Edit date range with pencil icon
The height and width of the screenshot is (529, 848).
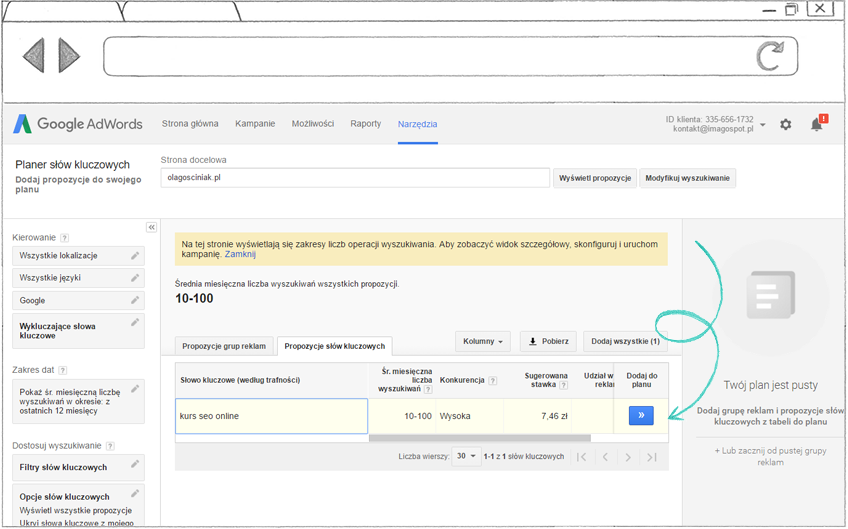point(135,388)
